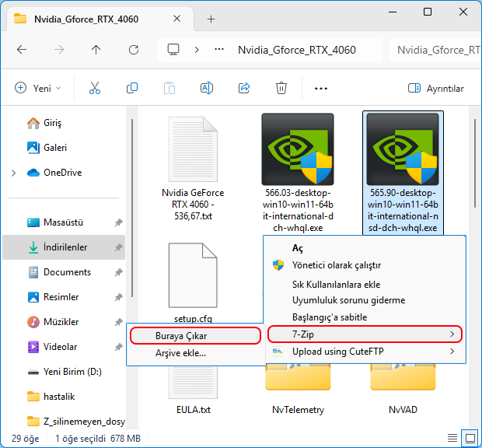Click the file list vertical scrollbar
This screenshot has width=482, height=448.
475,163
